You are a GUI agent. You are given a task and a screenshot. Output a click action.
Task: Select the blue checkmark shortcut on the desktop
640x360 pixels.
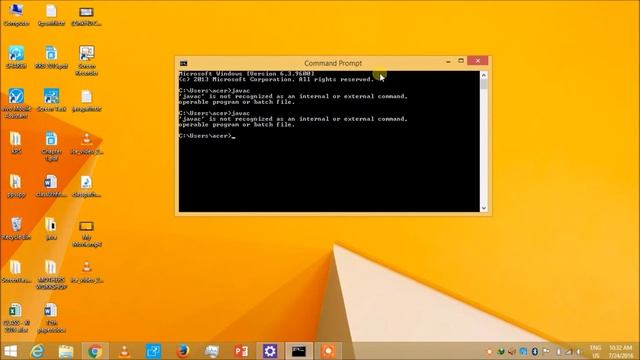[16, 103]
